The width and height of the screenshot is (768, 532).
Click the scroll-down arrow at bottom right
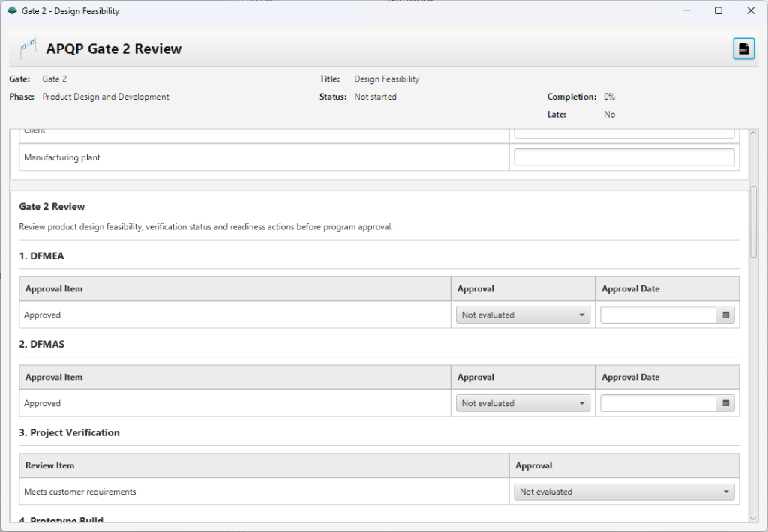(753, 517)
